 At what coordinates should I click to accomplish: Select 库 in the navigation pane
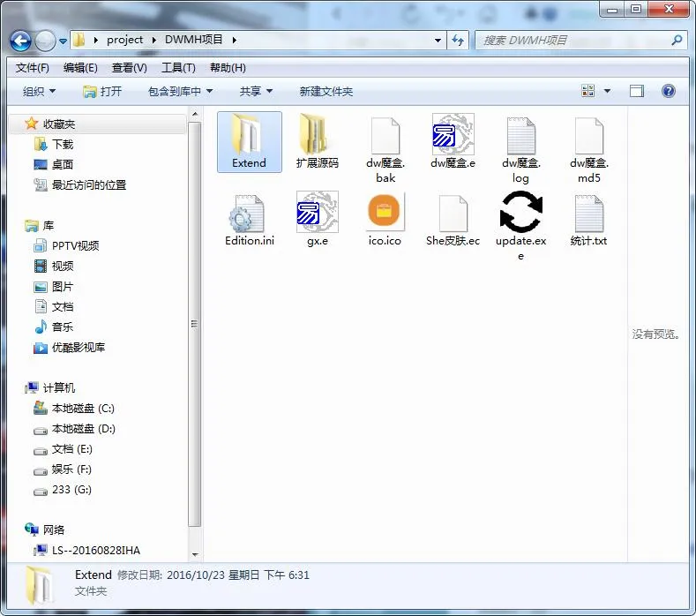(39, 226)
